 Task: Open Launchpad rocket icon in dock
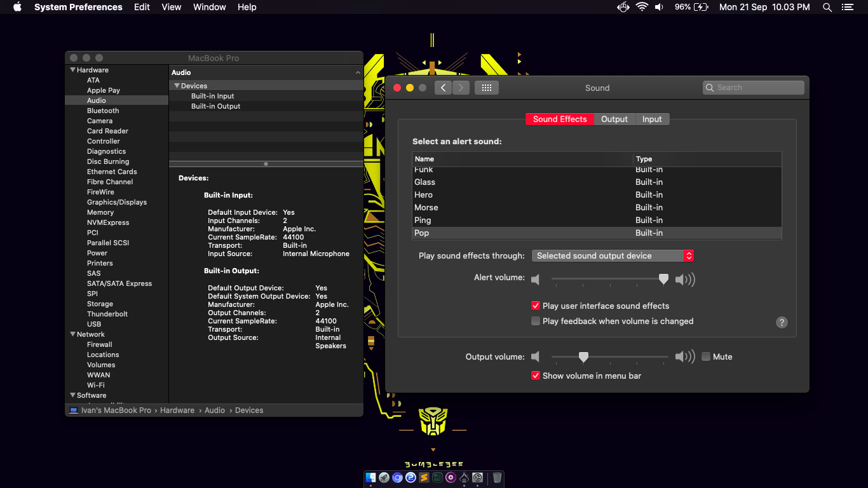[384, 477]
